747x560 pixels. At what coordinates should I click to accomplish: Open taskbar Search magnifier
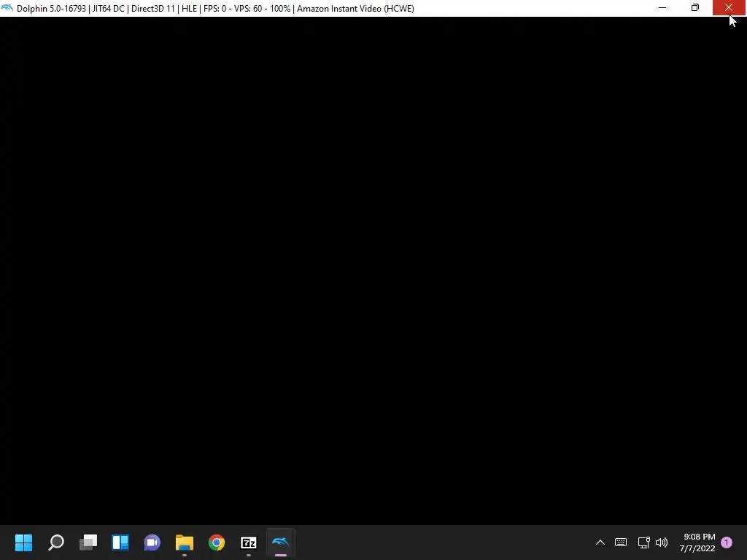55,542
